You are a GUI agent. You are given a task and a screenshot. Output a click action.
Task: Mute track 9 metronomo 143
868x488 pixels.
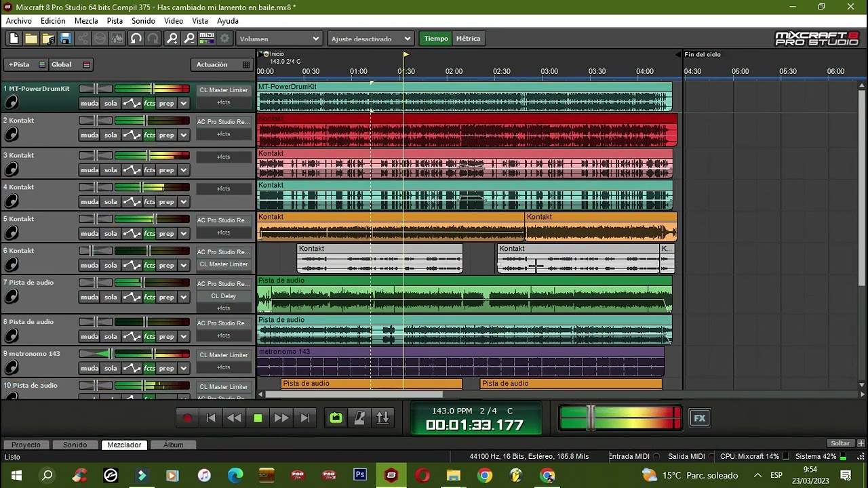[90, 369]
